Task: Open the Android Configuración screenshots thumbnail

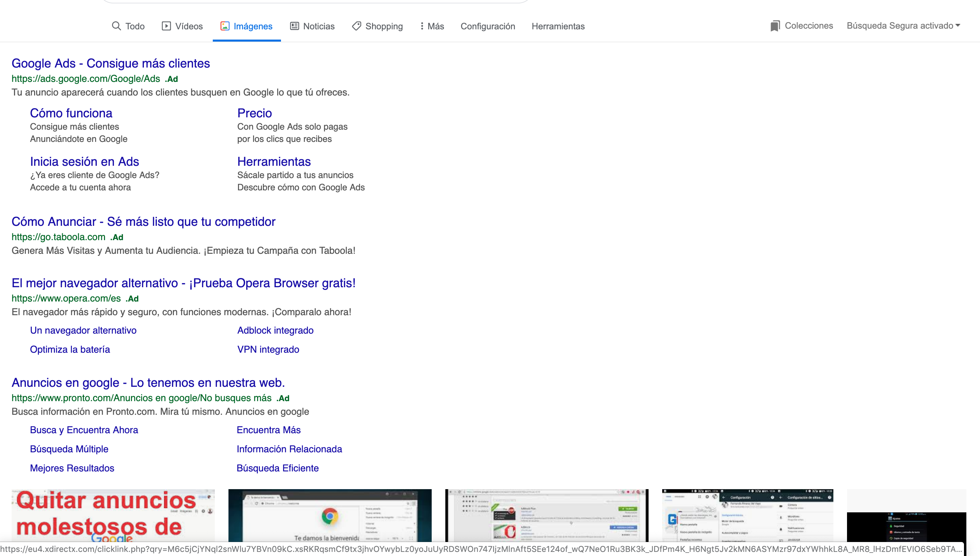Action: pos(747,515)
